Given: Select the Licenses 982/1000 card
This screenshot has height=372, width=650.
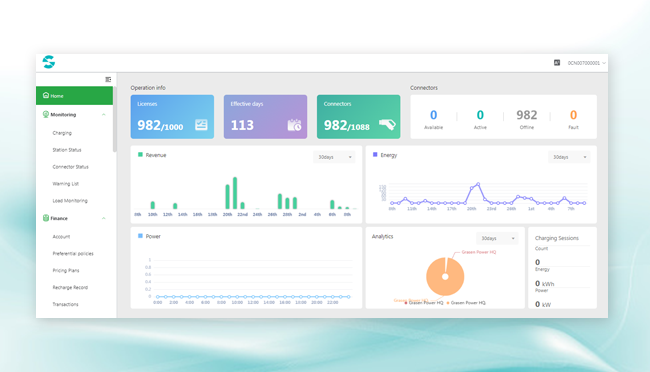Looking at the screenshot, I should pyautogui.click(x=172, y=117).
